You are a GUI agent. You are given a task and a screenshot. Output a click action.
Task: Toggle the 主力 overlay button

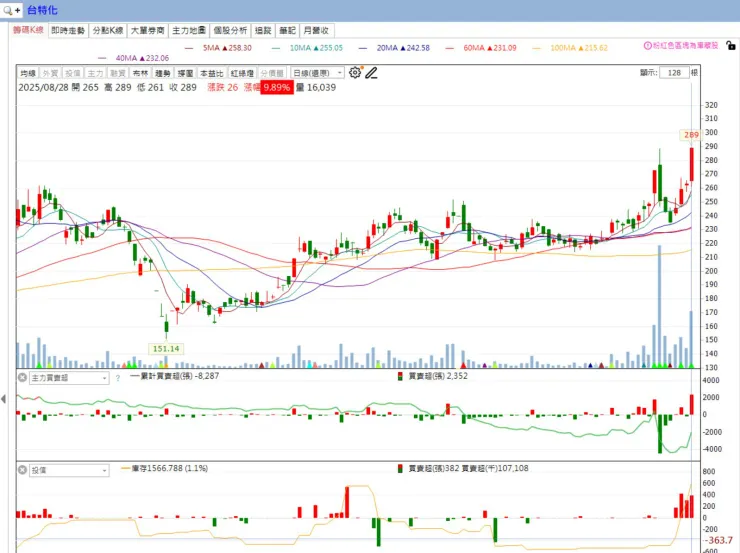pyautogui.click(x=95, y=73)
